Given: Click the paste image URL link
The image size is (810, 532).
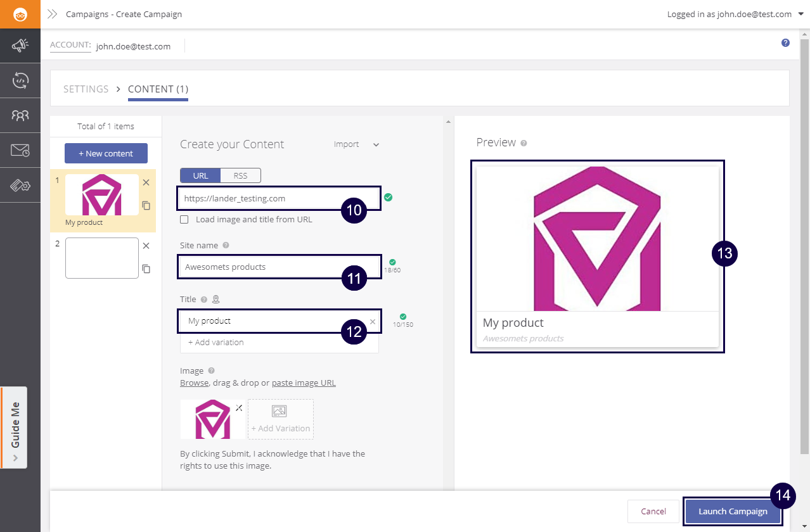Looking at the screenshot, I should coord(304,383).
